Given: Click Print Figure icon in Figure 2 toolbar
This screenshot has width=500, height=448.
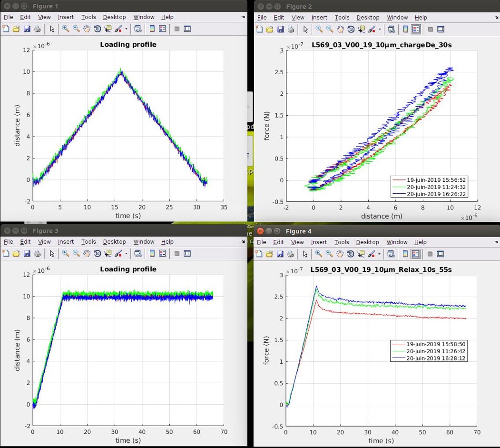Looking at the screenshot, I should (291, 29).
